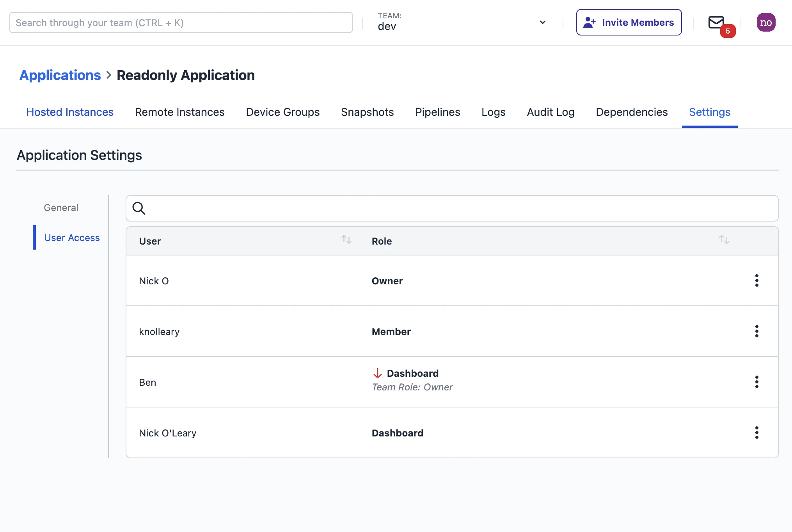792x532 pixels.
Task: Open the Device Groups tab
Action: tap(283, 112)
